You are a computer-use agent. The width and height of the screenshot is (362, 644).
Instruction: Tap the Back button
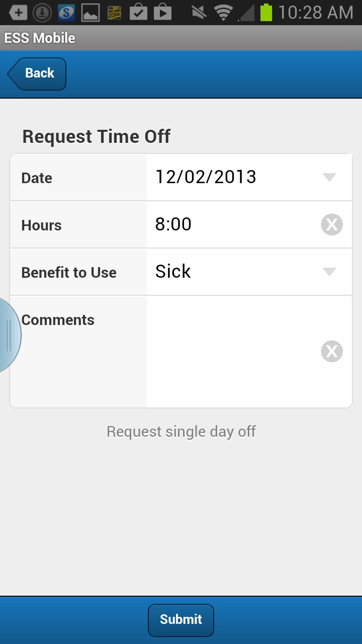coord(37,73)
